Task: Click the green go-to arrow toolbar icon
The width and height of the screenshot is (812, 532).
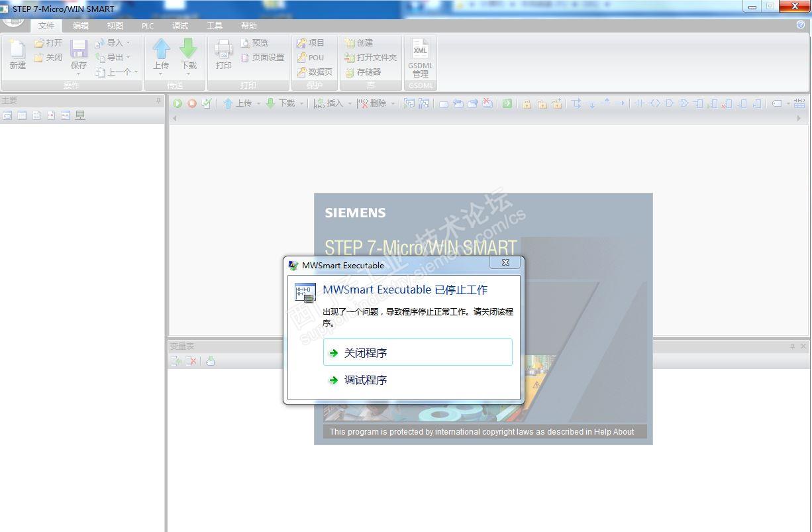Action: pos(507,103)
